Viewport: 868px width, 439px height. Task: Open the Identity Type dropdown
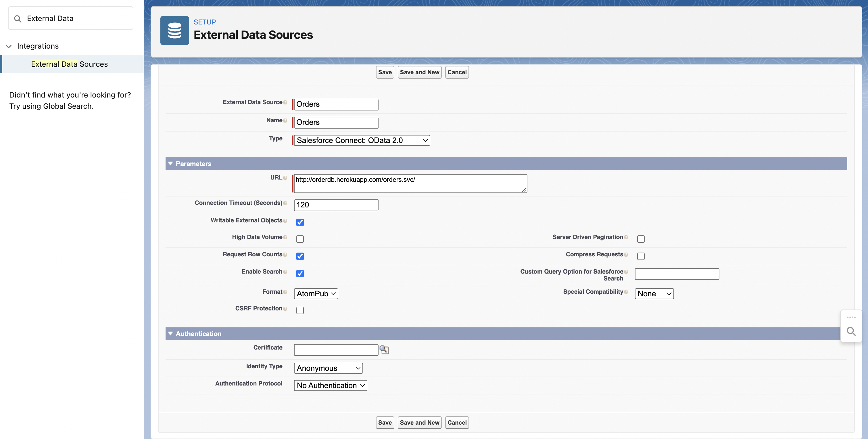point(328,368)
